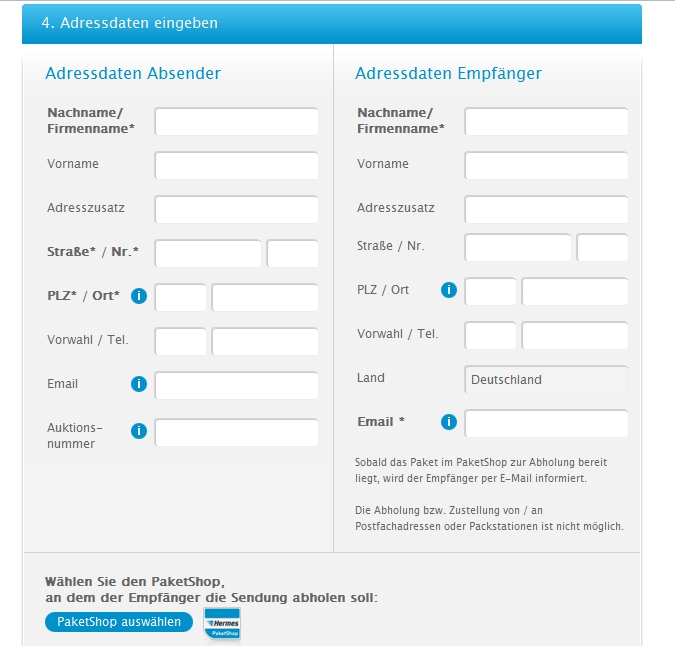Image resolution: width=675 pixels, height=646 pixels.
Task: Focus sender Nachname/Firmenname field
Action: pos(236,122)
